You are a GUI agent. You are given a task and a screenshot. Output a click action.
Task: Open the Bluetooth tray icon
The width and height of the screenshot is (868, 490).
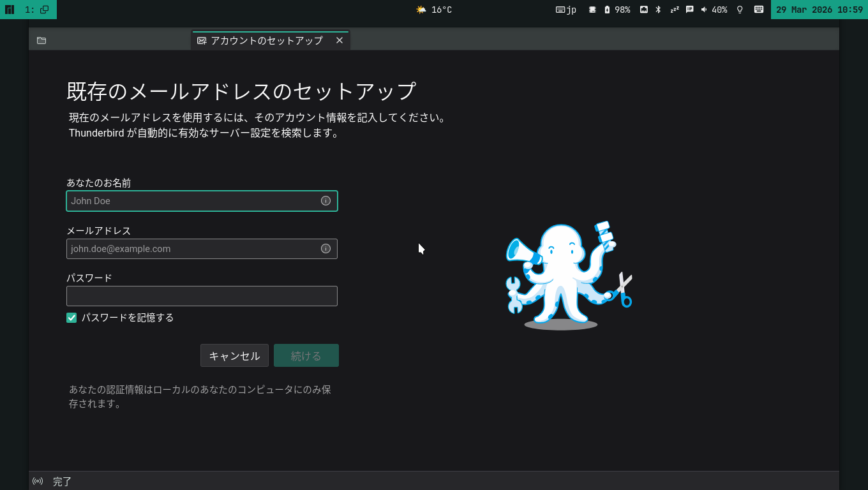pyautogui.click(x=658, y=10)
